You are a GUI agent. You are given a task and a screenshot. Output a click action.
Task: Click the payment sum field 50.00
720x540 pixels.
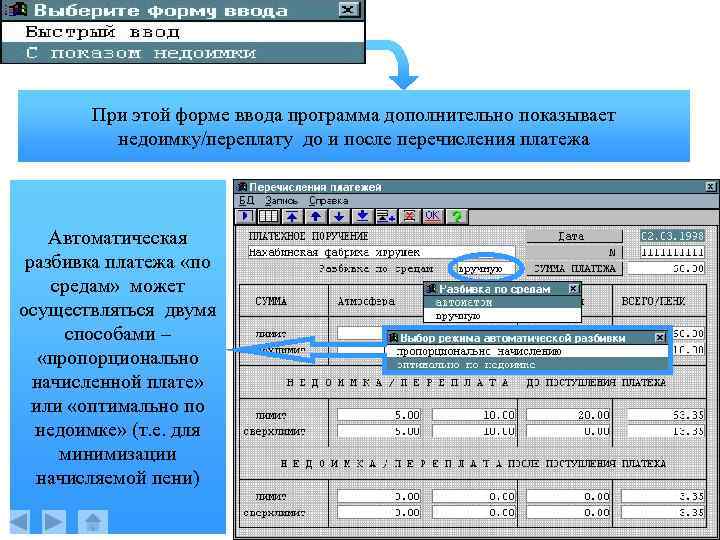pos(666,269)
